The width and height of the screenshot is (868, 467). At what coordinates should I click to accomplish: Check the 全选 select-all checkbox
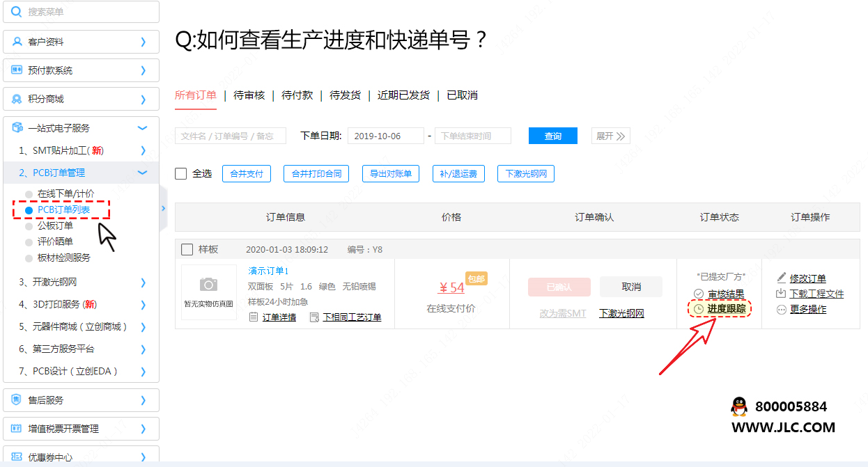(x=181, y=174)
